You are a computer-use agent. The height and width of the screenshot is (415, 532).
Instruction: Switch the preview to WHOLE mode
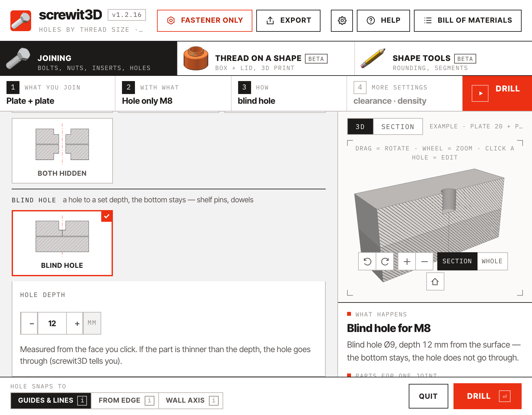492,261
